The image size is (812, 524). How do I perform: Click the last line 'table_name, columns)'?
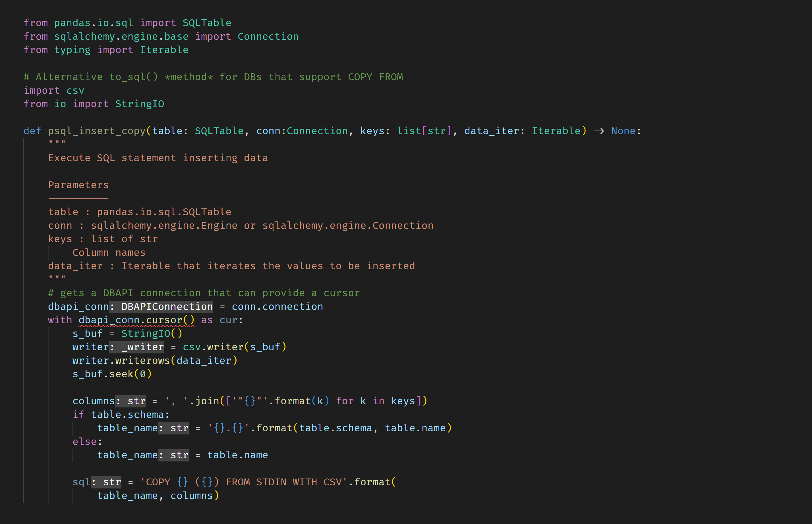point(158,496)
